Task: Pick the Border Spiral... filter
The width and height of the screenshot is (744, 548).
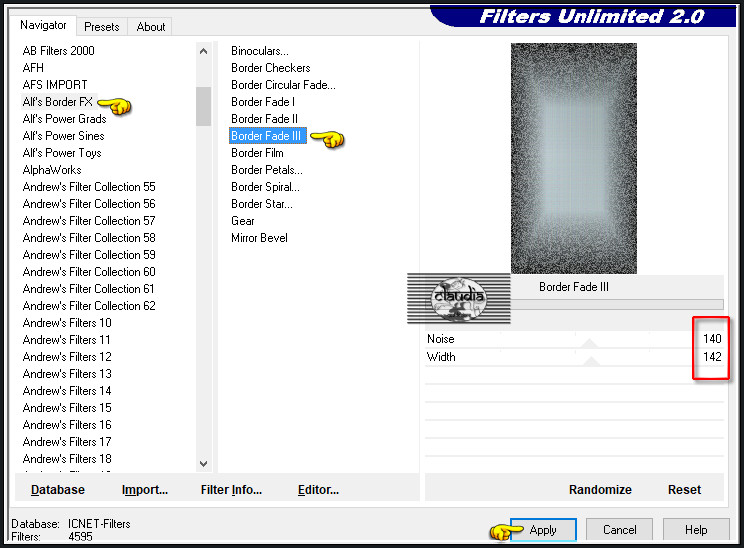Action: click(x=265, y=187)
